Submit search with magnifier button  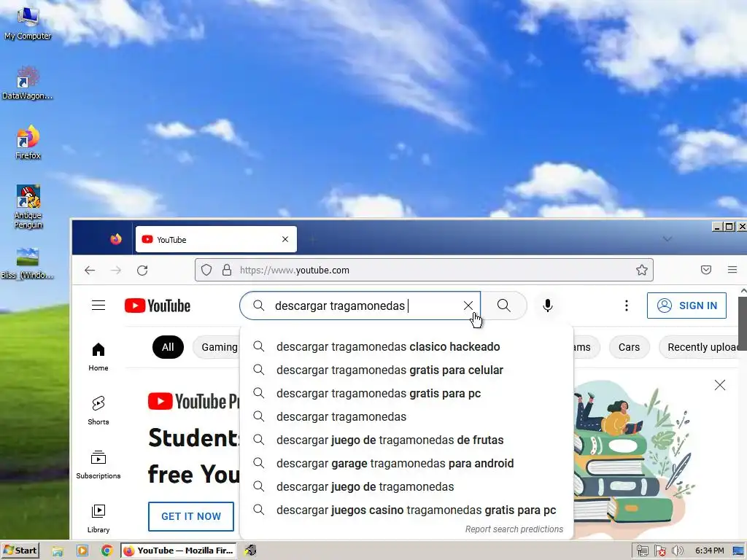coord(503,306)
